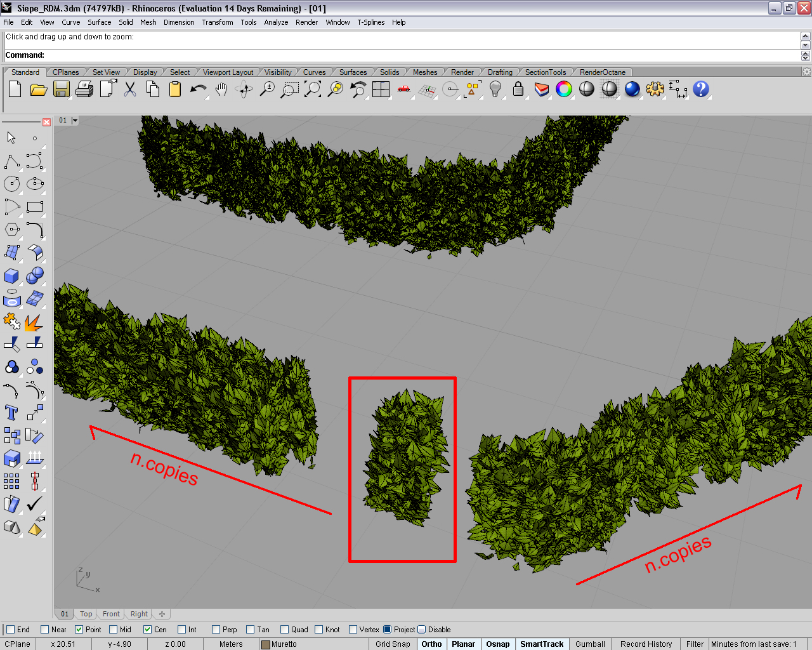Open a file with the folder icon

point(39,90)
